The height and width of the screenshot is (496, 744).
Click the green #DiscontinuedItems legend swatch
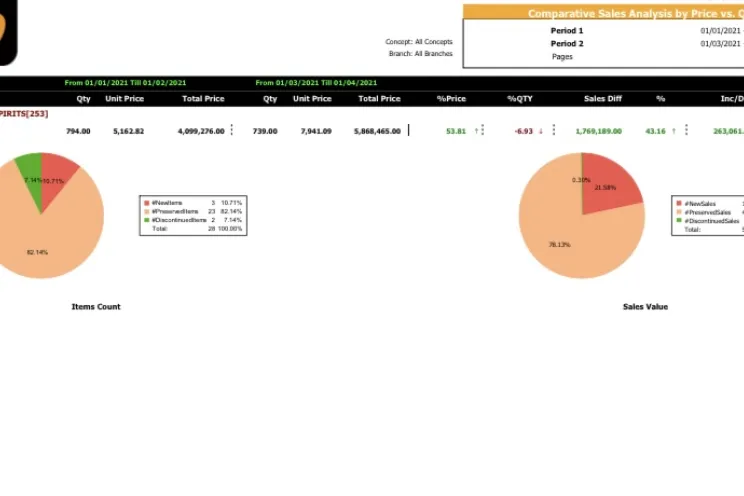(147, 220)
